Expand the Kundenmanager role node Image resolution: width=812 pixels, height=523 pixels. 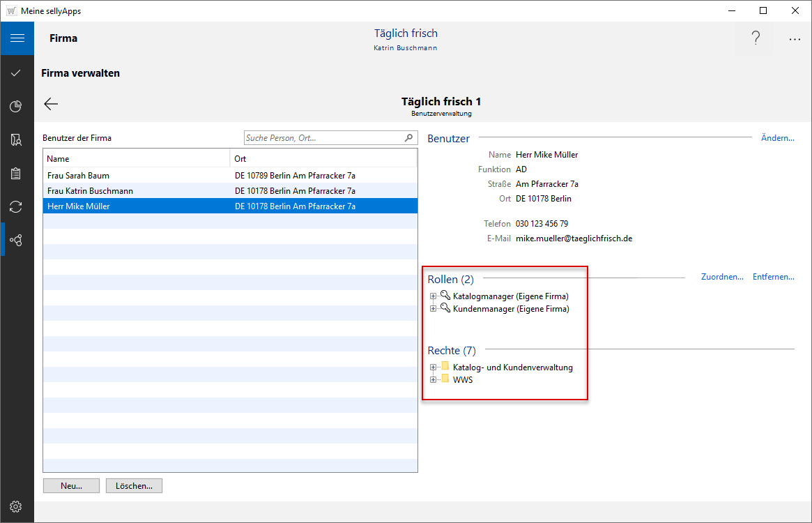point(434,309)
